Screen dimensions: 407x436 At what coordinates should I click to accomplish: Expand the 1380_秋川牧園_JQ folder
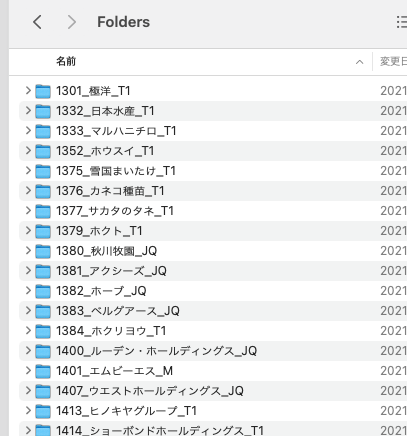click(x=28, y=250)
